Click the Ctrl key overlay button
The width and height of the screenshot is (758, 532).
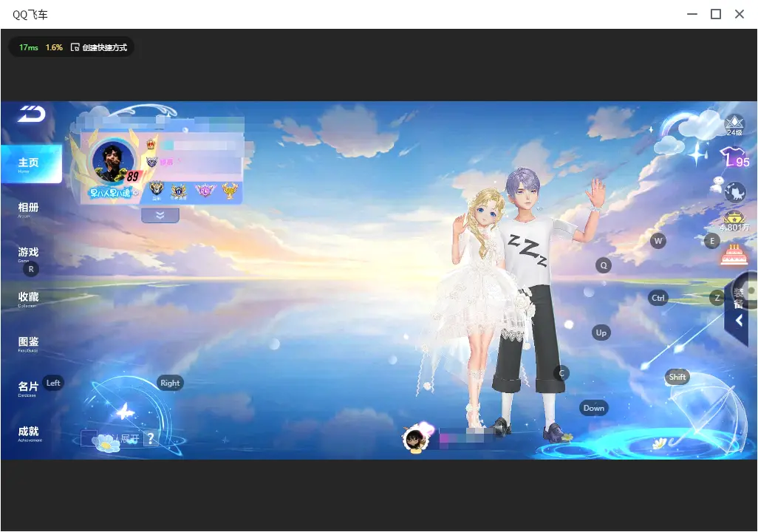coord(658,298)
